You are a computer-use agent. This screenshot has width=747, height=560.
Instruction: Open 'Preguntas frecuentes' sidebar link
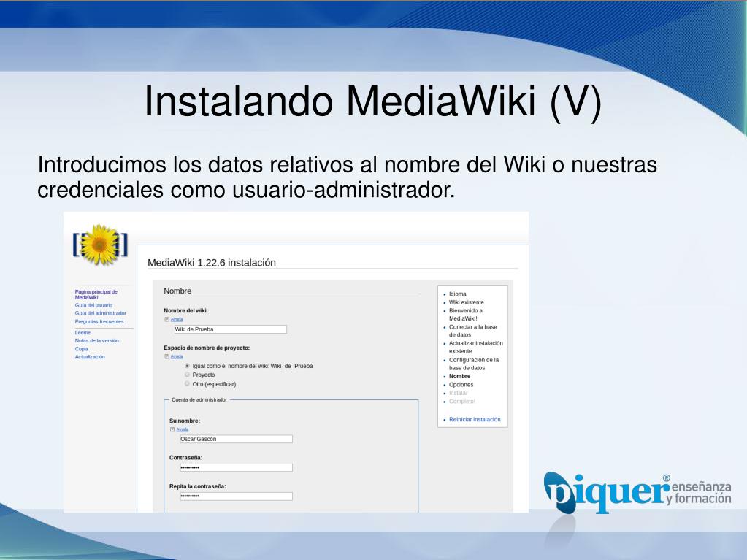[99, 321]
